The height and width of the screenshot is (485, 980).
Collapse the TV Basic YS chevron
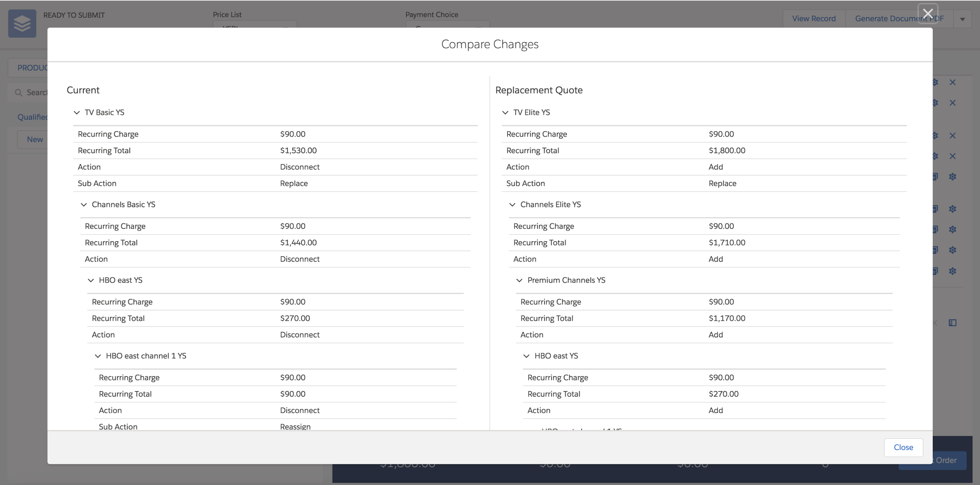(77, 112)
